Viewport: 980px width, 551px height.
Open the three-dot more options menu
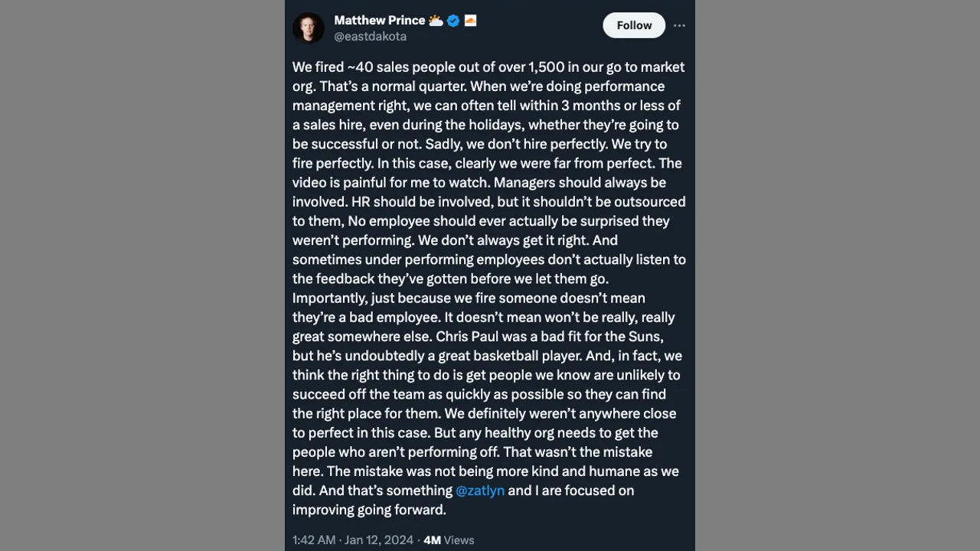point(679,25)
